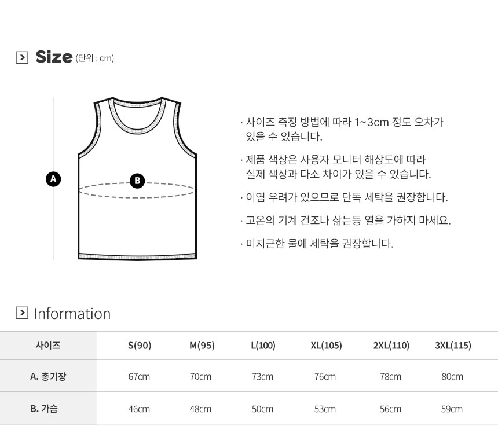Click the lukewarm water washing note
The height and width of the screenshot is (448, 498).
tap(319, 244)
